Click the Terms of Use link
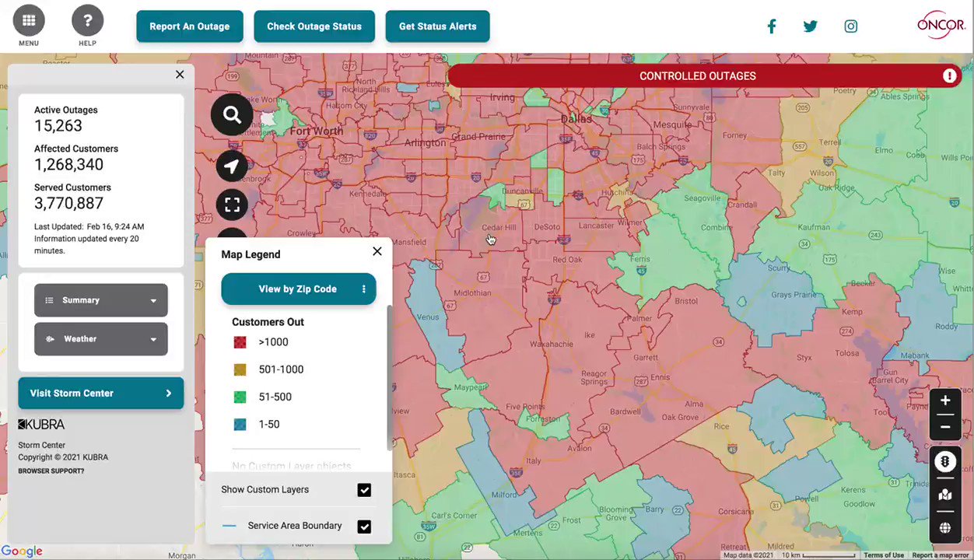This screenshot has height=560, width=974. pyautogui.click(x=884, y=555)
